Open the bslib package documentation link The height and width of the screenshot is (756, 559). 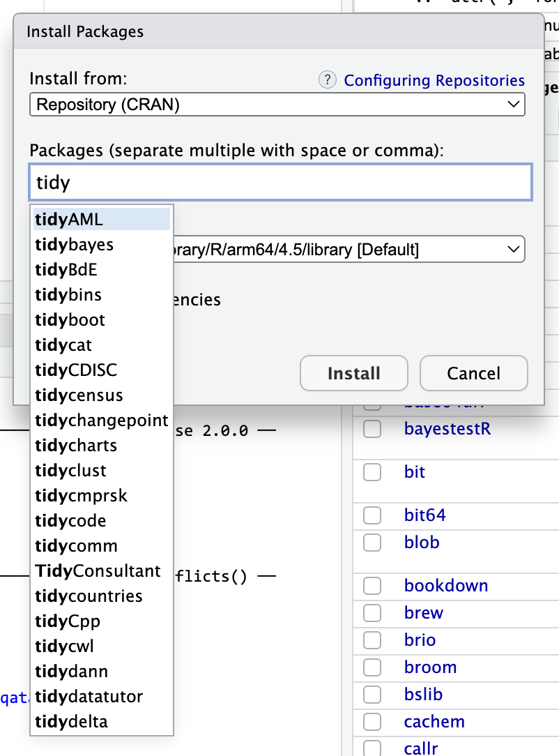click(x=423, y=695)
